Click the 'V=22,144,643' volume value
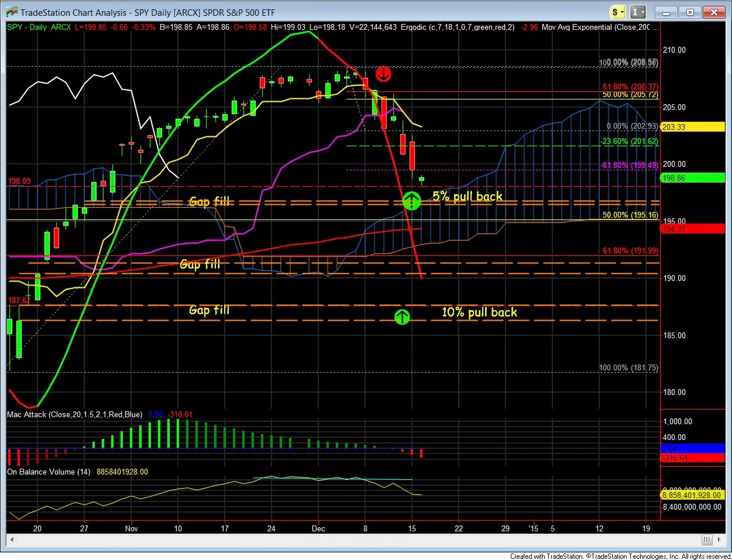 click(373, 28)
